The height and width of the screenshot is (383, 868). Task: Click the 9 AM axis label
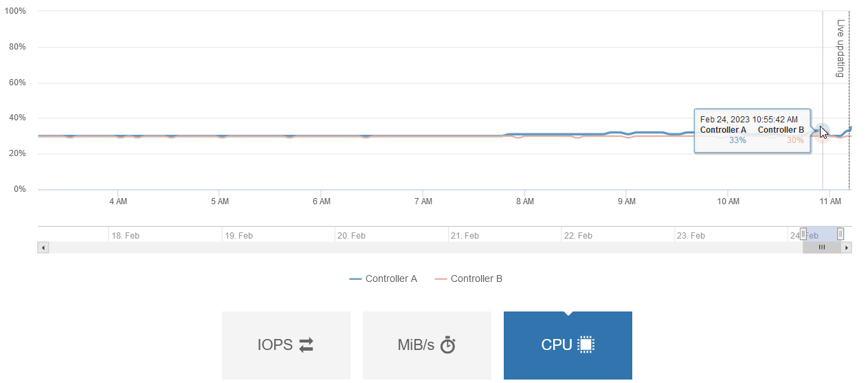[626, 202]
